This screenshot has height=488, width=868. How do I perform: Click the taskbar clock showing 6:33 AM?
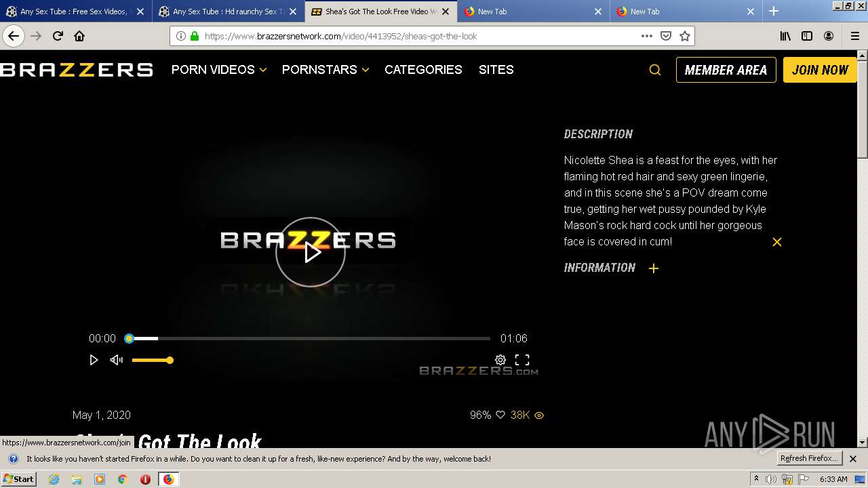pyautogui.click(x=833, y=479)
